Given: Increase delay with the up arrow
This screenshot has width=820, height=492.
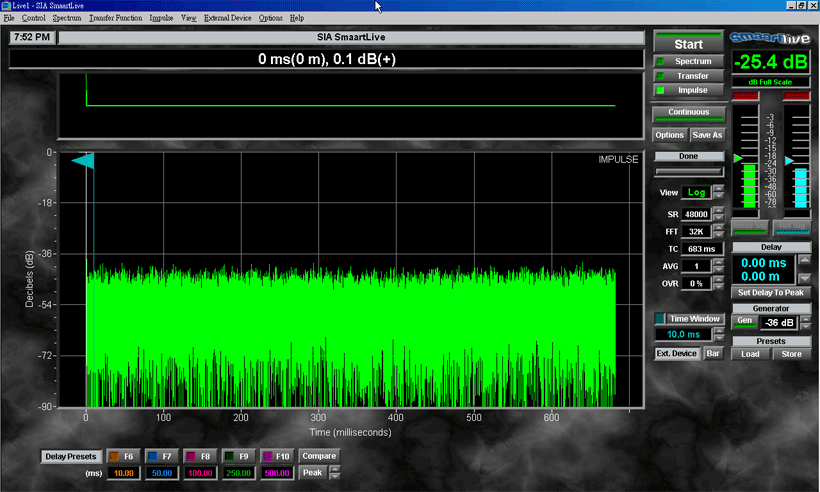Looking at the screenshot, I should [804, 259].
